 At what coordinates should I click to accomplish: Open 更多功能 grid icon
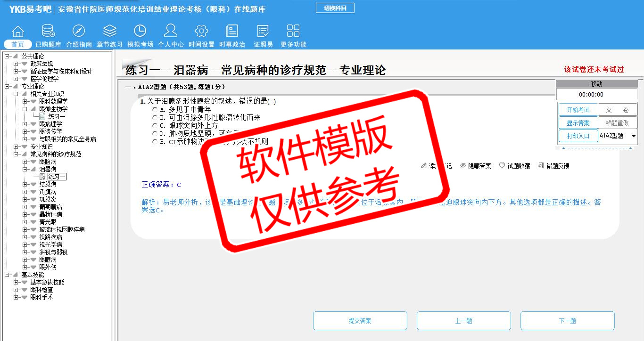[x=293, y=31]
